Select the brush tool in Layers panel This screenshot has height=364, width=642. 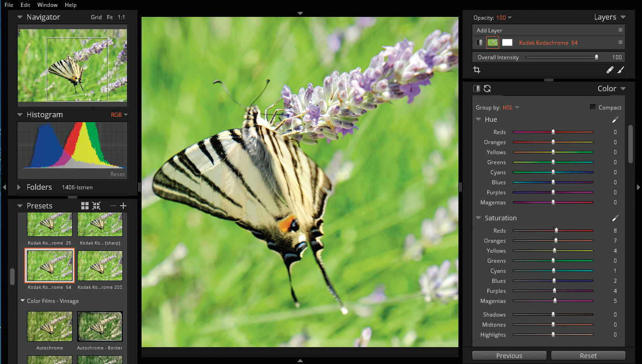621,70
